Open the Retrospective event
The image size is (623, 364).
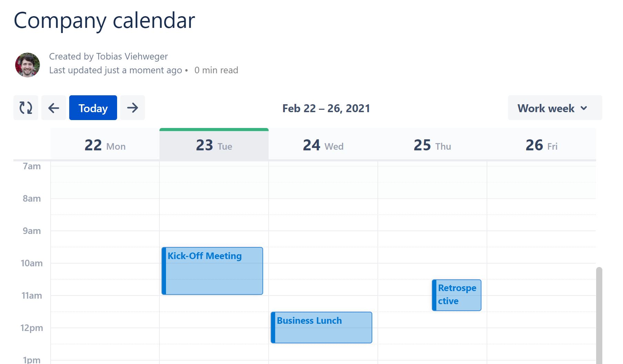[x=457, y=295]
